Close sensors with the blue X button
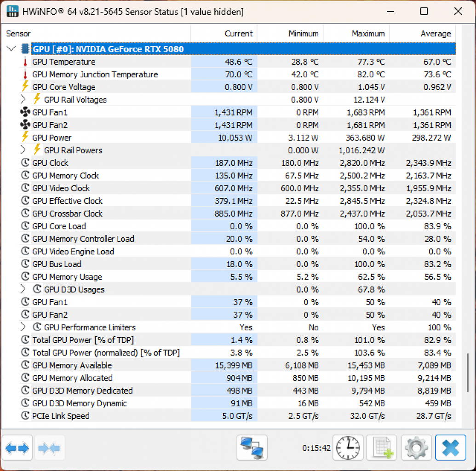Screen dimensions: 476x471 tap(451, 448)
